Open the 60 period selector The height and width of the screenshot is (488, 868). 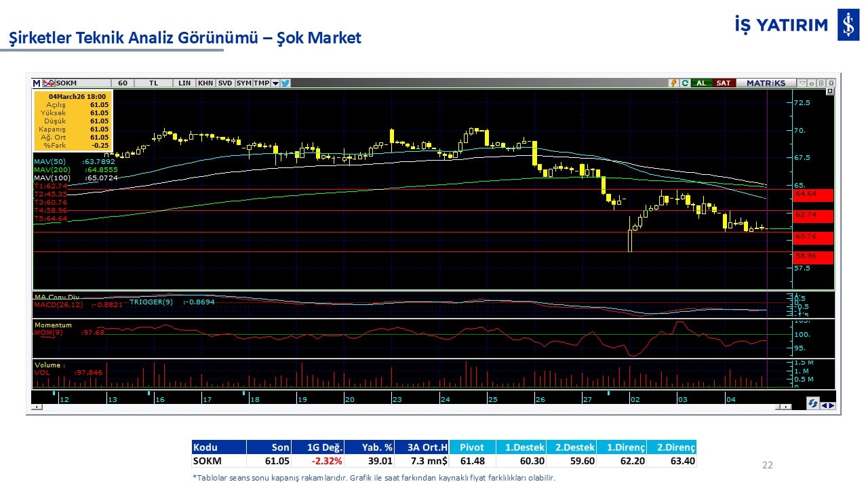(x=123, y=83)
